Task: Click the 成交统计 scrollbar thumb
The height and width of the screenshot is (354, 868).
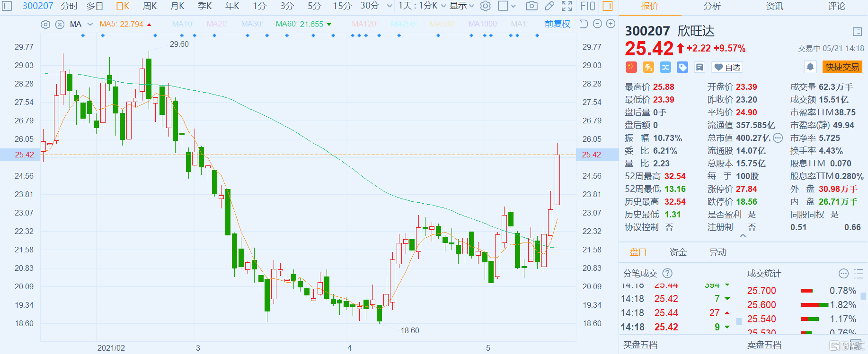Action: 863,296
